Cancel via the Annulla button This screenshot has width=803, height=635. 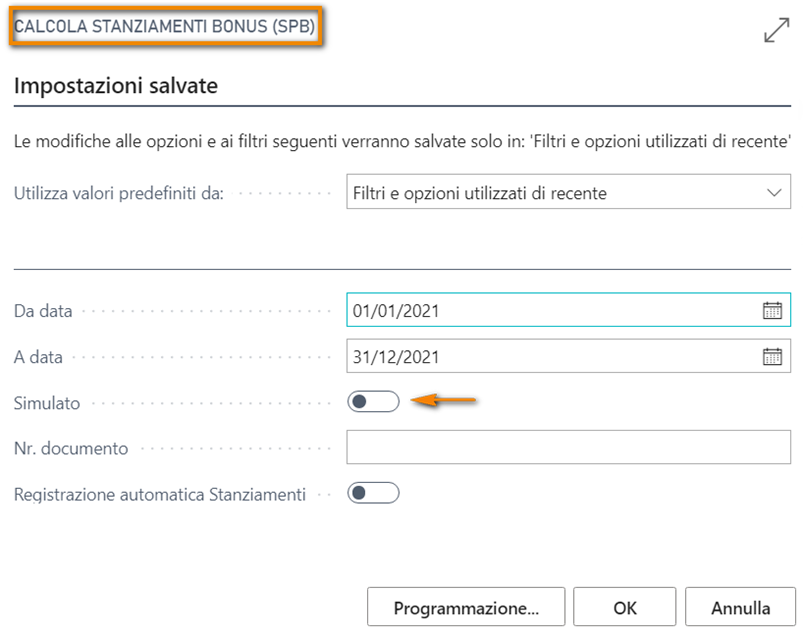click(x=740, y=607)
